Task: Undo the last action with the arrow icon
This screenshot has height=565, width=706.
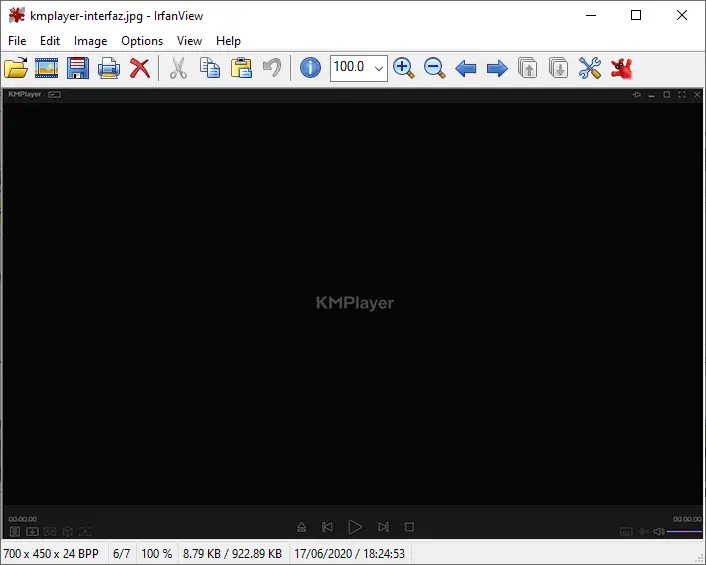Action: click(272, 68)
